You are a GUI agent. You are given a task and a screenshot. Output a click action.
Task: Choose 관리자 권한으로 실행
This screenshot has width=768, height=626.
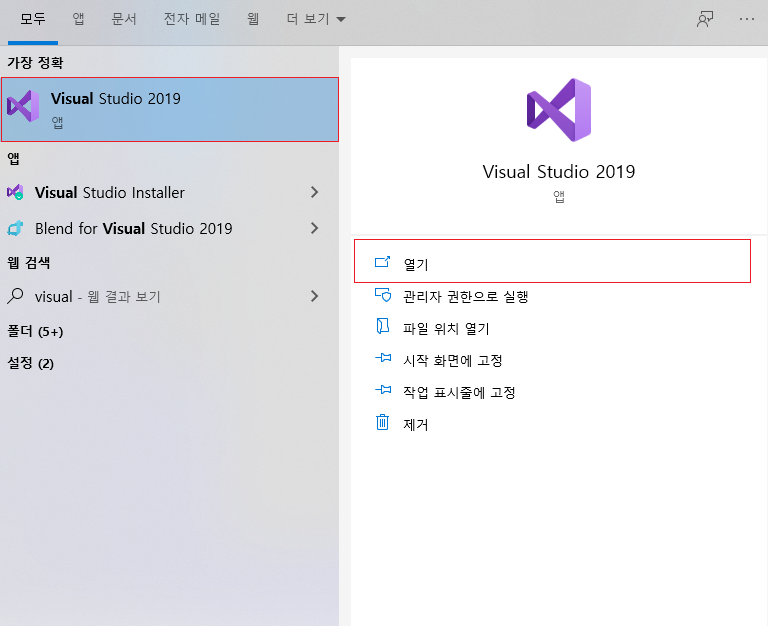[x=465, y=296]
